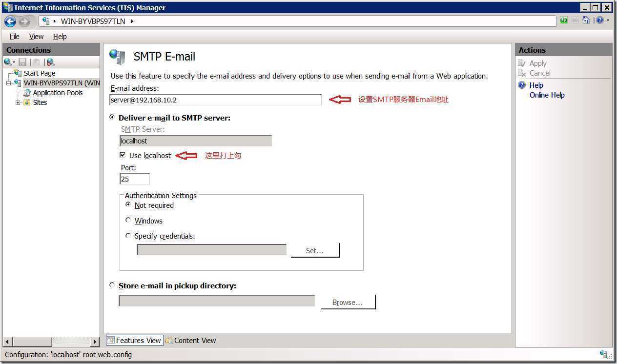
Task: Expand the Sites tree node
Action: [18, 102]
